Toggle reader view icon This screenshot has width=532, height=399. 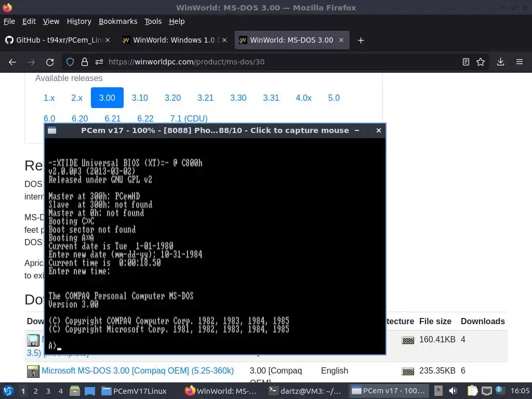(466, 62)
